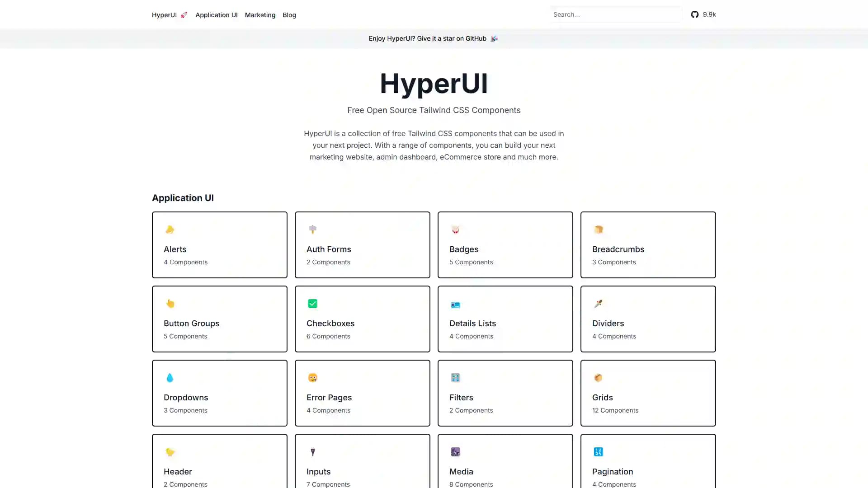
Task: Click the 1234 numbers icon in Pagination
Action: coord(598,452)
